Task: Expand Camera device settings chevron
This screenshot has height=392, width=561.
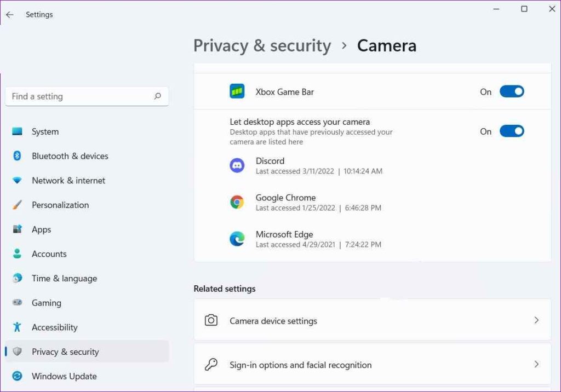Action: click(536, 320)
